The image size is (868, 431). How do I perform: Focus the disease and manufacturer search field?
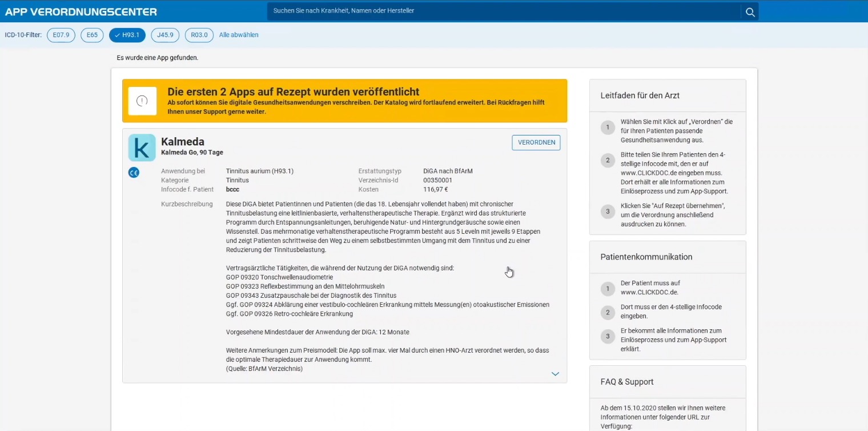[503, 11]
